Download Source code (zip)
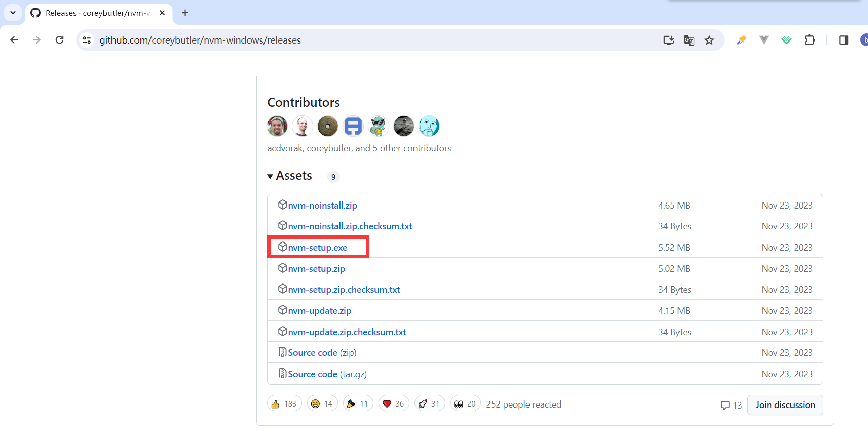 322,353
